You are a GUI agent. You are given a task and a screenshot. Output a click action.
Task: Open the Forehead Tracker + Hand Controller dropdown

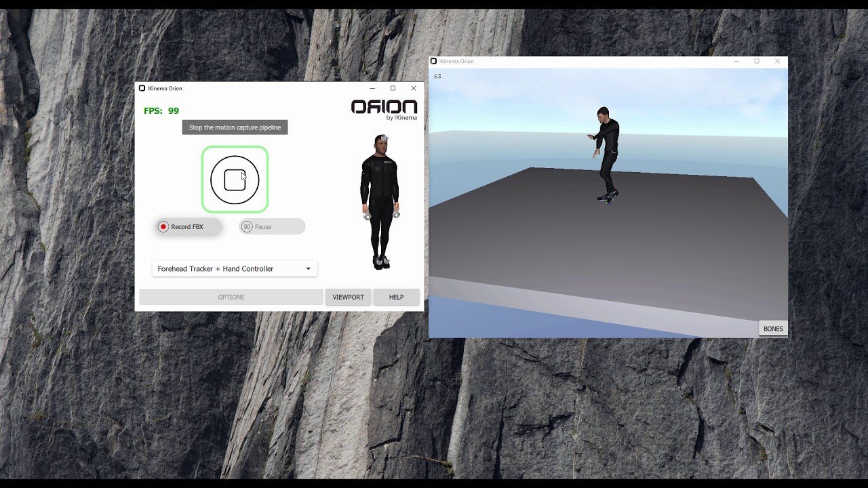pos(234,268)
